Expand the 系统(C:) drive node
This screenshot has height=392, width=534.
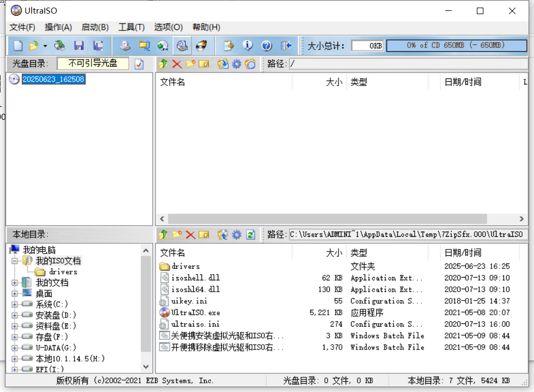pyautogui.click(x=14, y=304)
